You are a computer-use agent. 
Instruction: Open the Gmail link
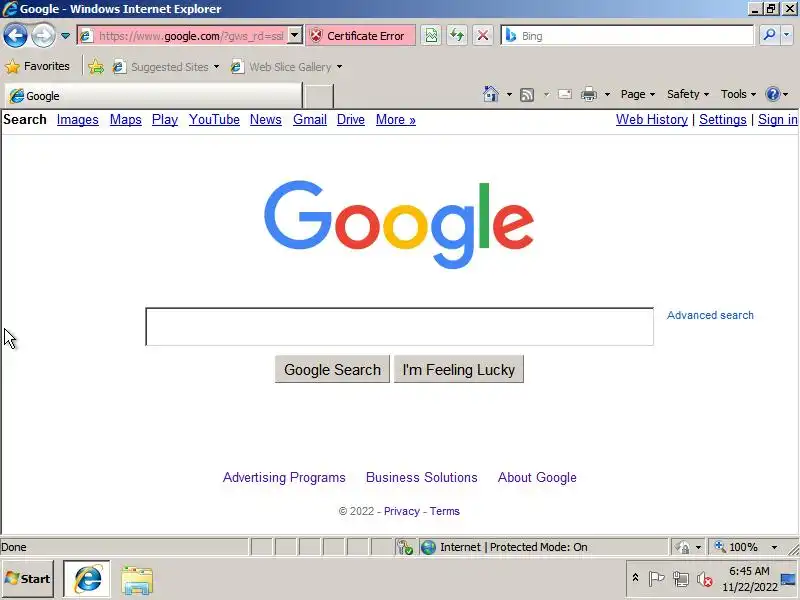pos(310,119)
